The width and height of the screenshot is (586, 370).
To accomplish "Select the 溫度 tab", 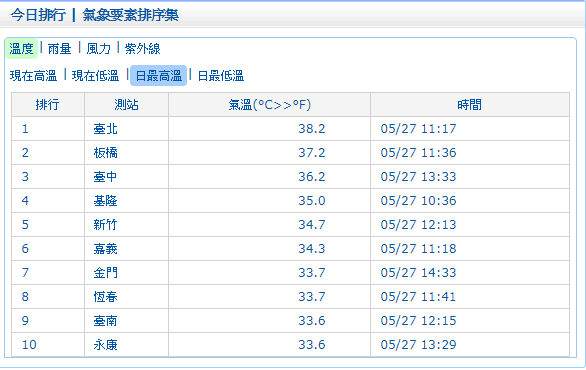I will [21, 49].
